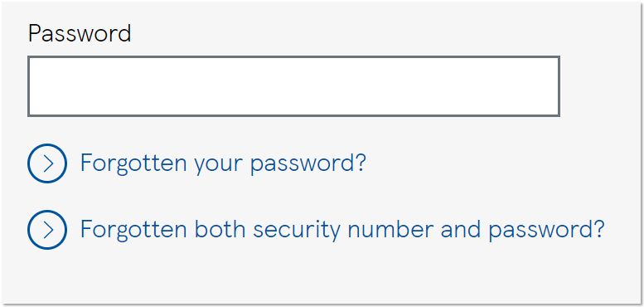The width and height of the screenshot is (644, 307).
Task: Follow the link to reset both credentials
Action: (342, 230)
